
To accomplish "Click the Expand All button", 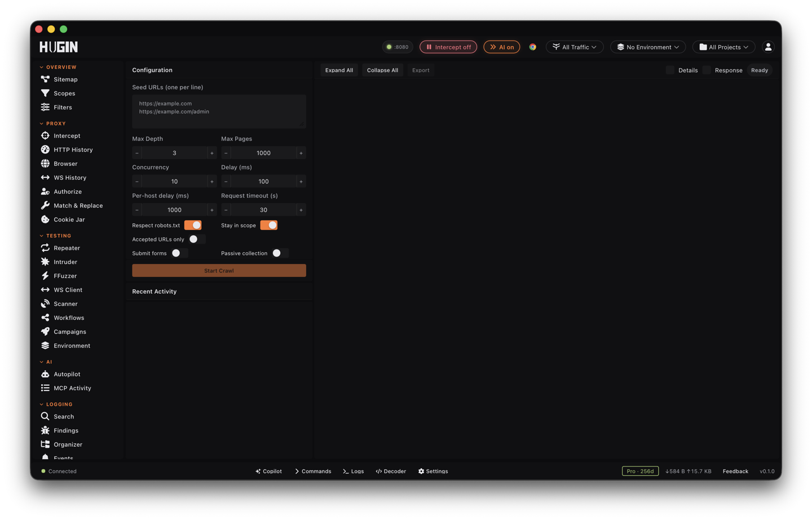I will click(339, 70).
